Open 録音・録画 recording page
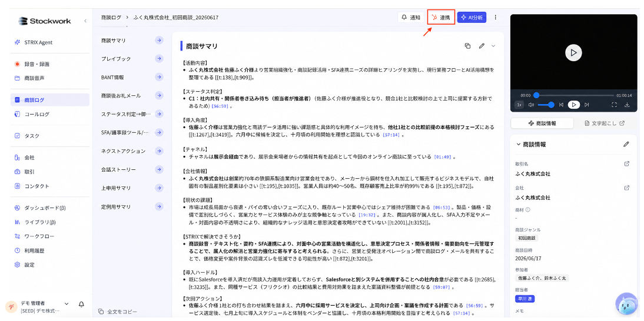The width and height of the screenshot is (644, 321). 49,64
